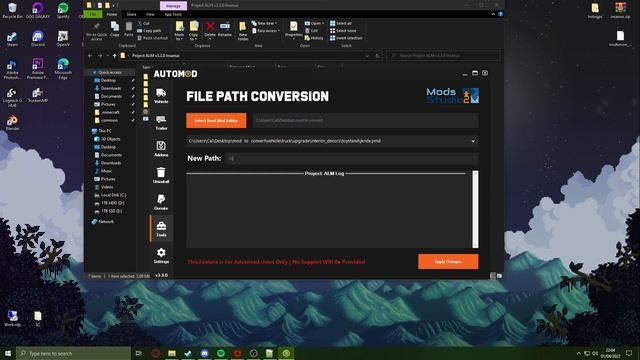Click the Delete icon in Explorer ribbon

tap(210, 30)
